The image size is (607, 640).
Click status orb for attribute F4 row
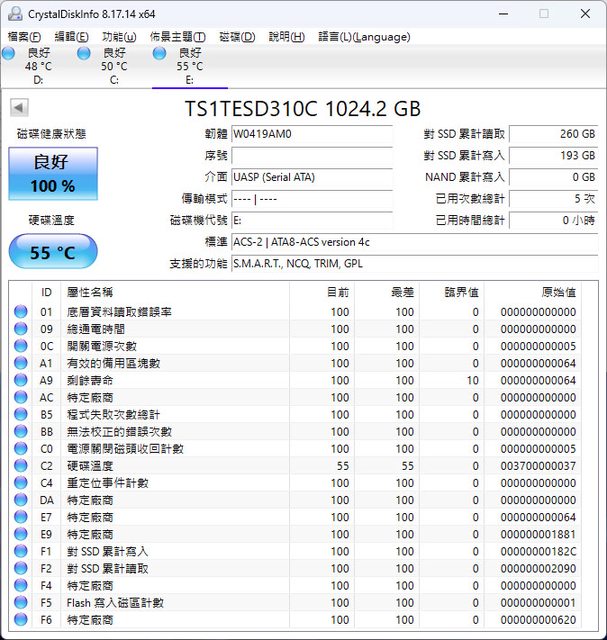[x=21, y=586]
